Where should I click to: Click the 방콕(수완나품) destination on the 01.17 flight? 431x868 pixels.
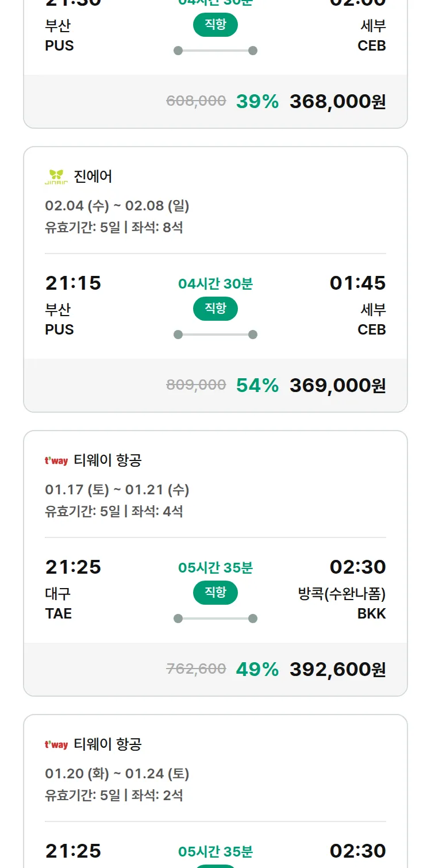pos(341,594)
